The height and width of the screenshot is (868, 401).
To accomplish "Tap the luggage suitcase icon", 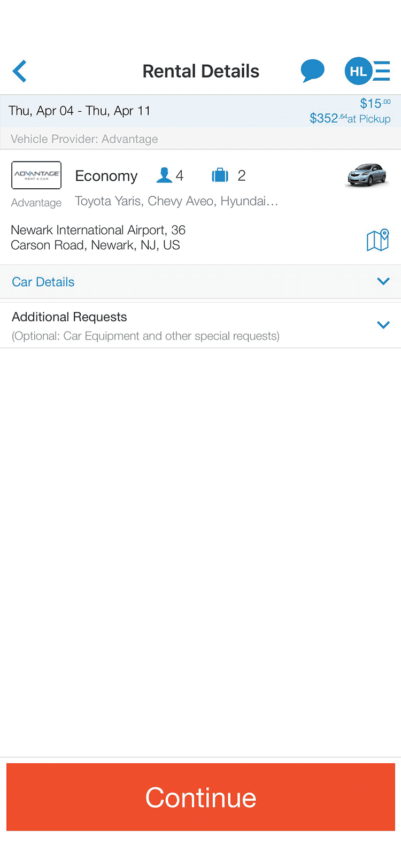I will (x=220, y=175).
